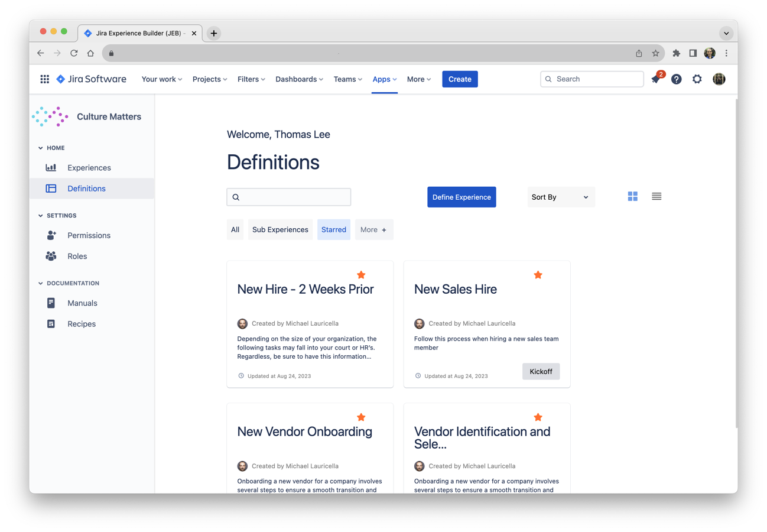Open Recipes in the Documentation section
This screenshot has height=532, width=767.
pyautogui.click(x=81, y=324)
